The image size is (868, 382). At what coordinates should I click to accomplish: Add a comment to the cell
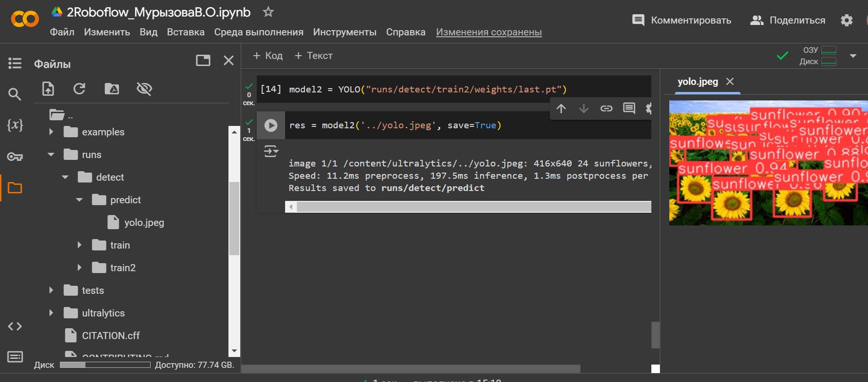point(629,108)
